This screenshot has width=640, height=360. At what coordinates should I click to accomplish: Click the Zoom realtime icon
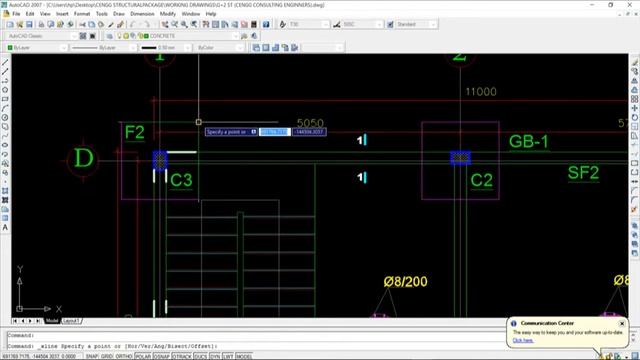(175, 24)
